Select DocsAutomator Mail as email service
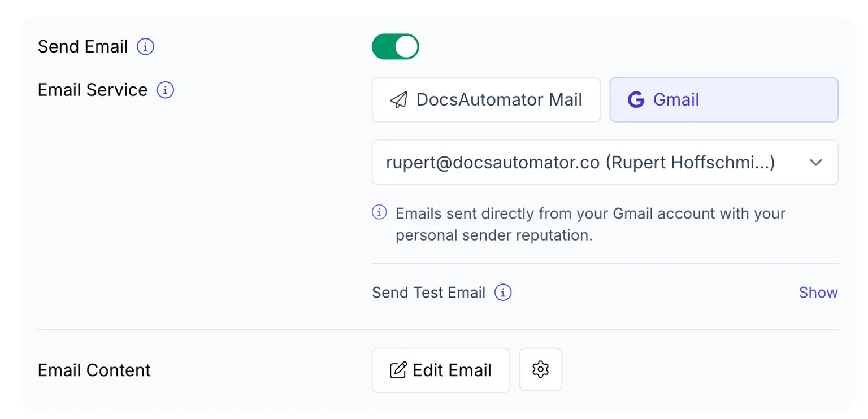 point(486,99)
